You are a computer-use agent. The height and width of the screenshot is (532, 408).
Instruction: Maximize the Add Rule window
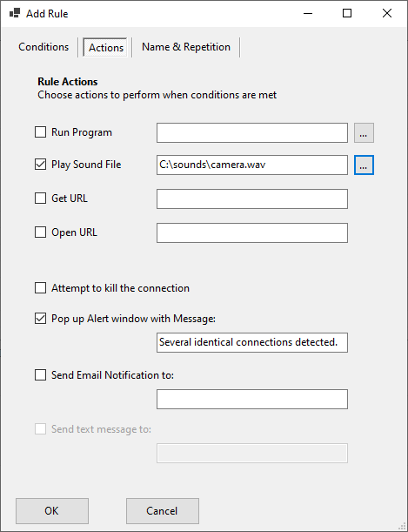(347, 13)
